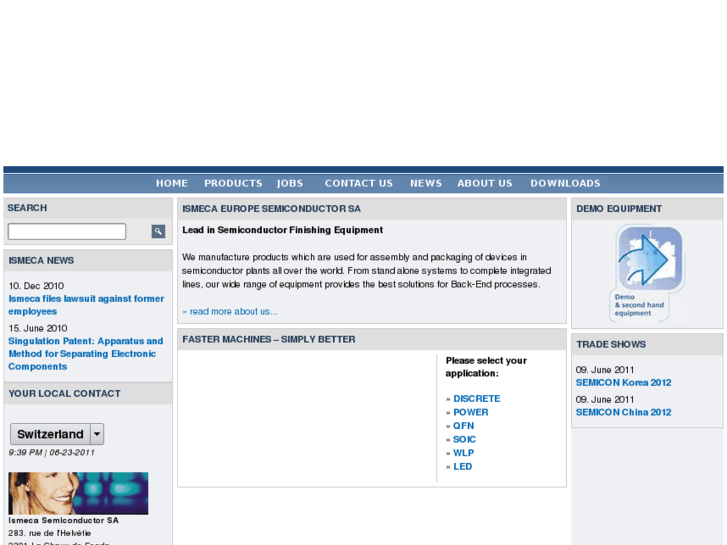Click the DEMO EQUIPMENT panel heading
Screen dimensions: 727x545
click(619, 209)
